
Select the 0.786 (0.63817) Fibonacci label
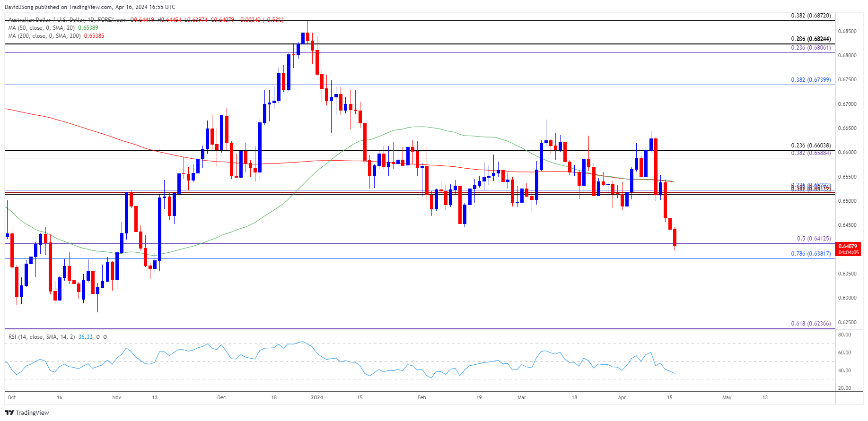(811, 254)
